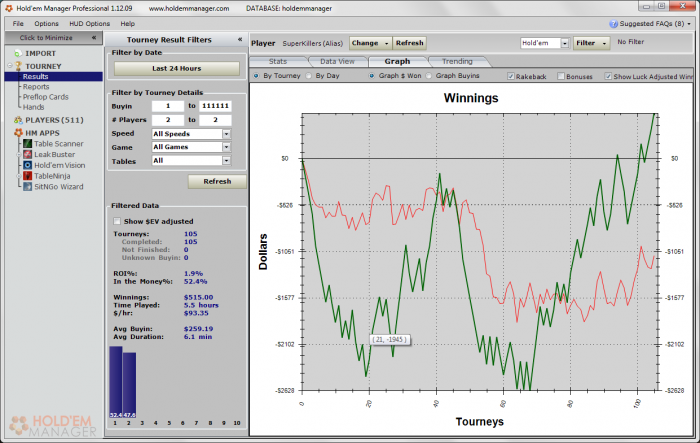Select the Graph tab
This screenshot has width=700, height=443.
[397, 61]
